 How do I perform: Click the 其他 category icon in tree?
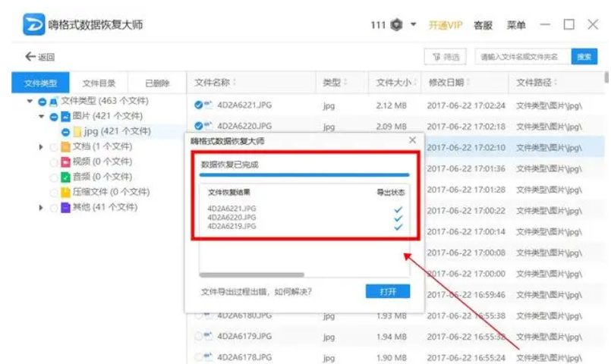point(65,207)
